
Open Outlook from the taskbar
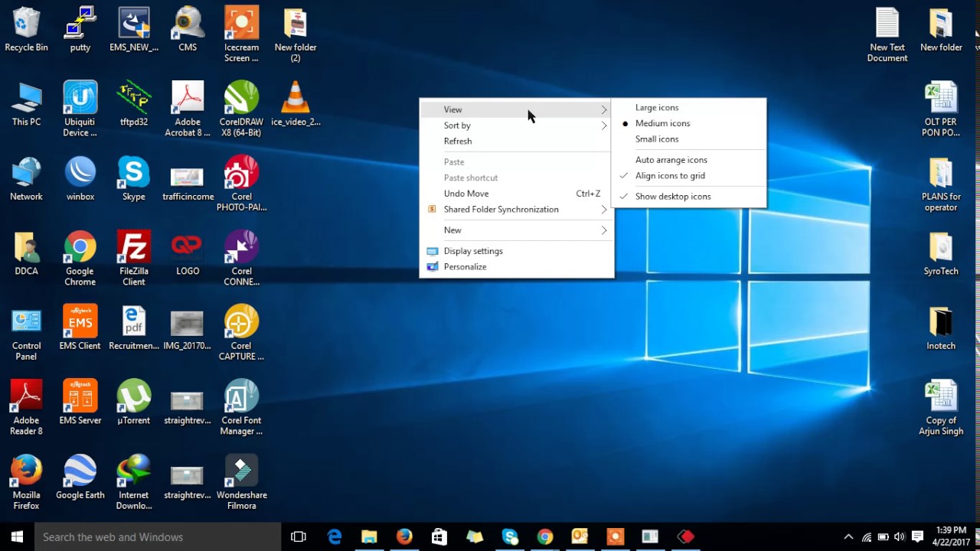pos(580,537)
